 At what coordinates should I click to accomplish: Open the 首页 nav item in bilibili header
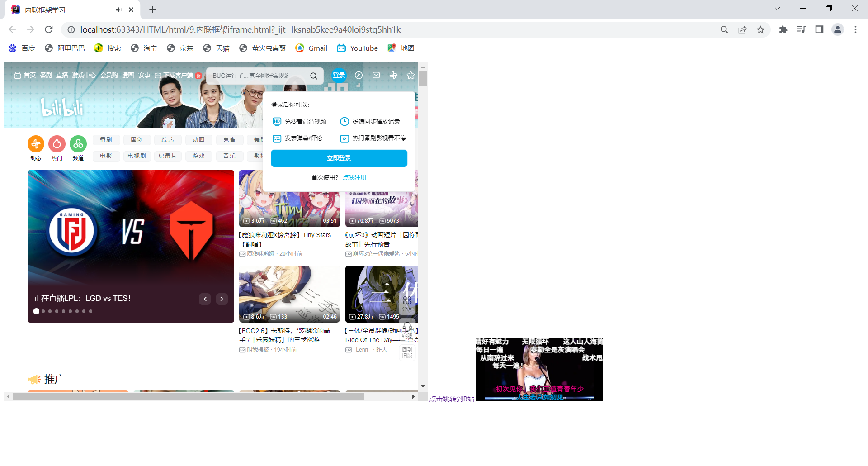25,76
